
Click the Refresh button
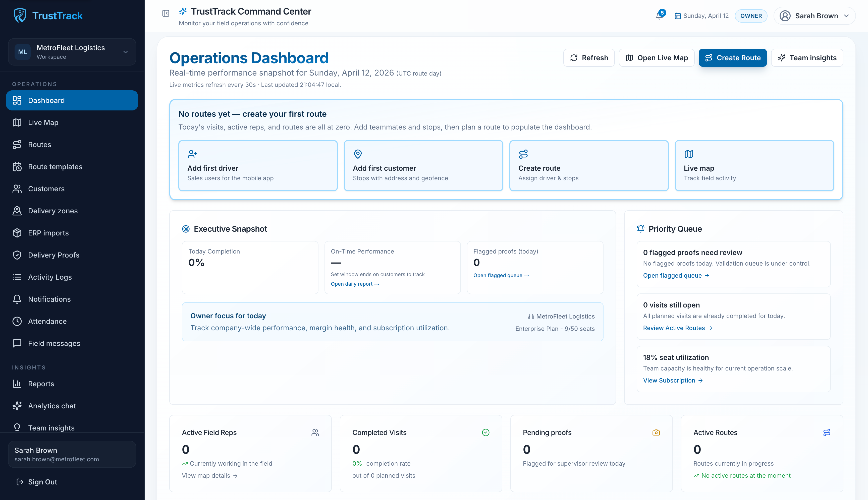point(589,58)
